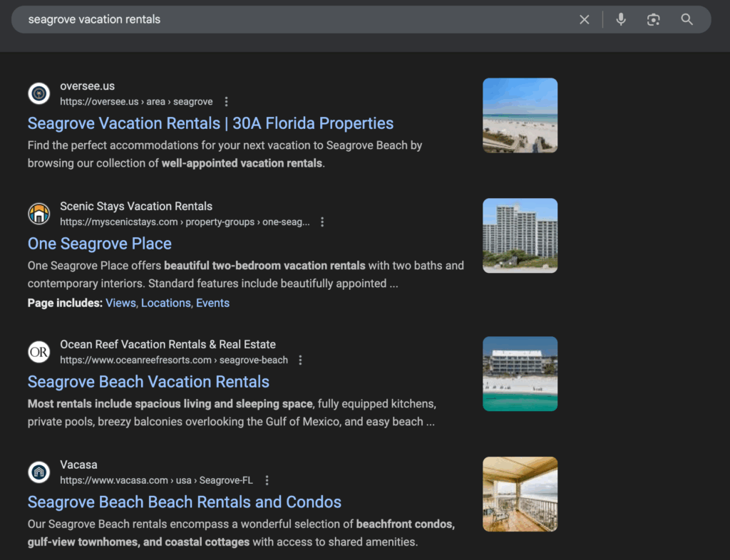This screenshot has width=730, height=560.
Task: Click 'Ocean Reef Vacation Rentals & Real Estate' site name
Action: 168,344
